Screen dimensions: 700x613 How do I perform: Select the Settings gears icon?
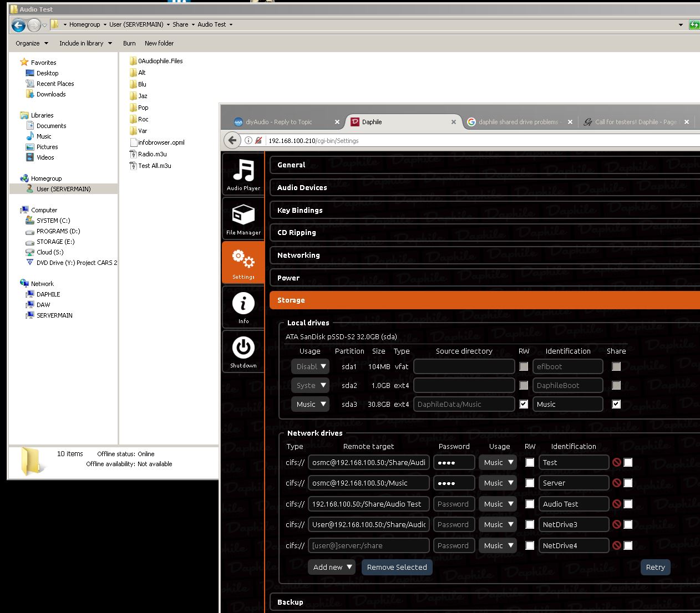point(243,263)
